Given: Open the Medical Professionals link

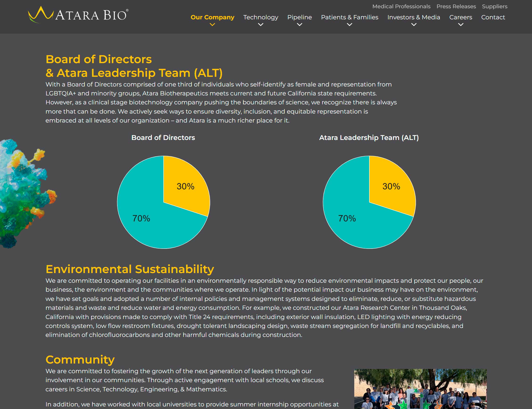Looking at the screenshot, I should 401,6.
